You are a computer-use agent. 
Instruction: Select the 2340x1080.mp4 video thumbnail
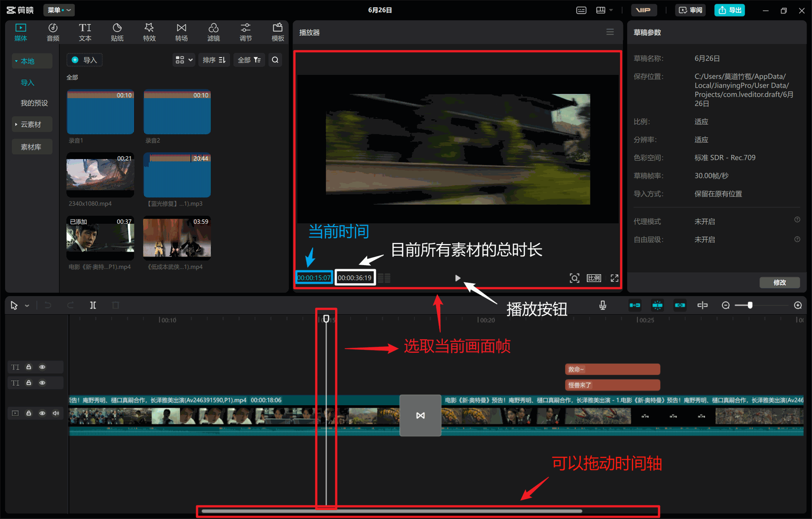click(100, 175)
